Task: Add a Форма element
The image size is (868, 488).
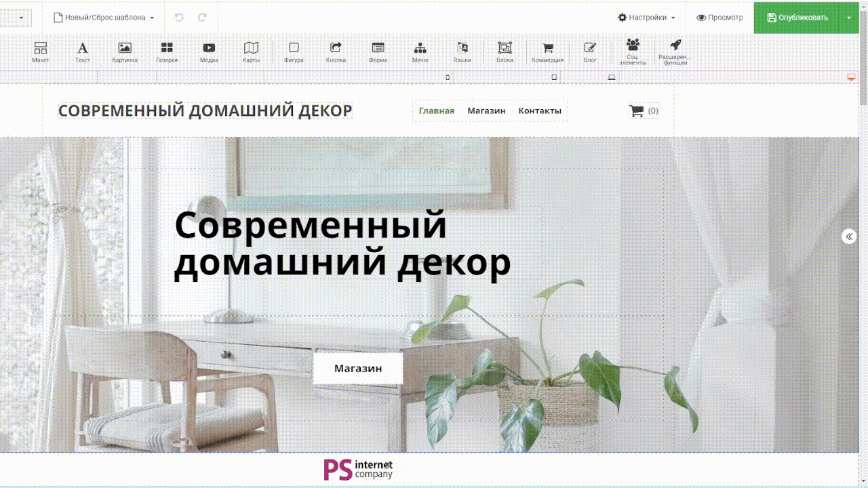Action: [x=378, y=52]
